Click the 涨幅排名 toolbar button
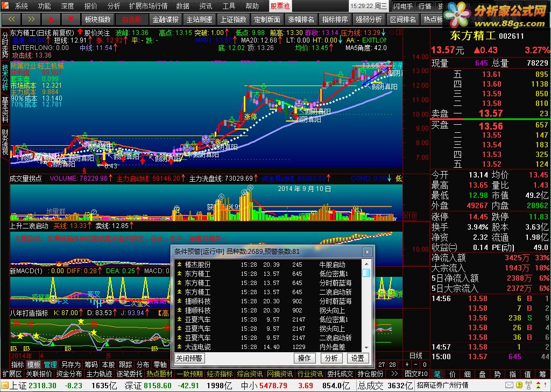This screenshot has width=551, height=392. 301,19
